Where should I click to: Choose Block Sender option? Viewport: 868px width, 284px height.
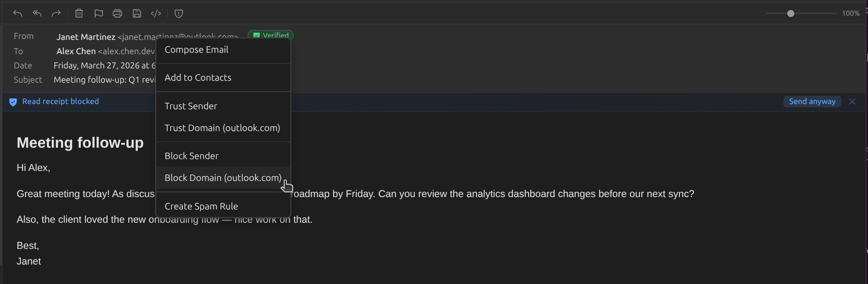point(191,156)
